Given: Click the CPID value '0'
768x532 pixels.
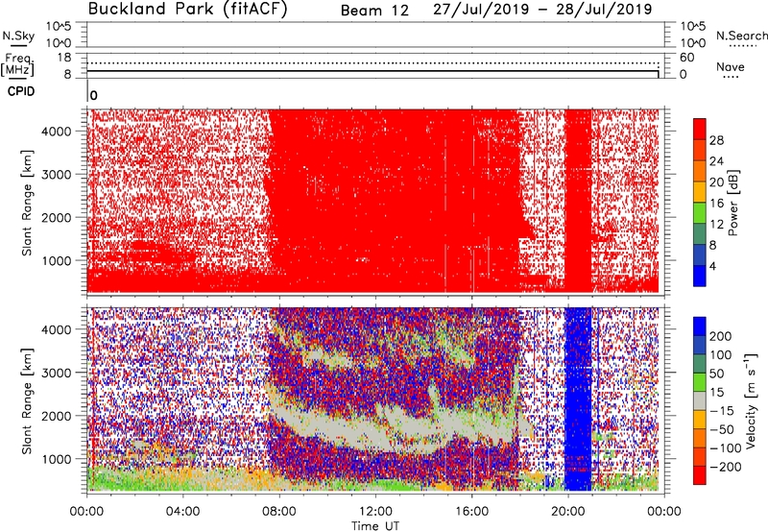Looking at the screenshot, I should click(x=93, y=96).
